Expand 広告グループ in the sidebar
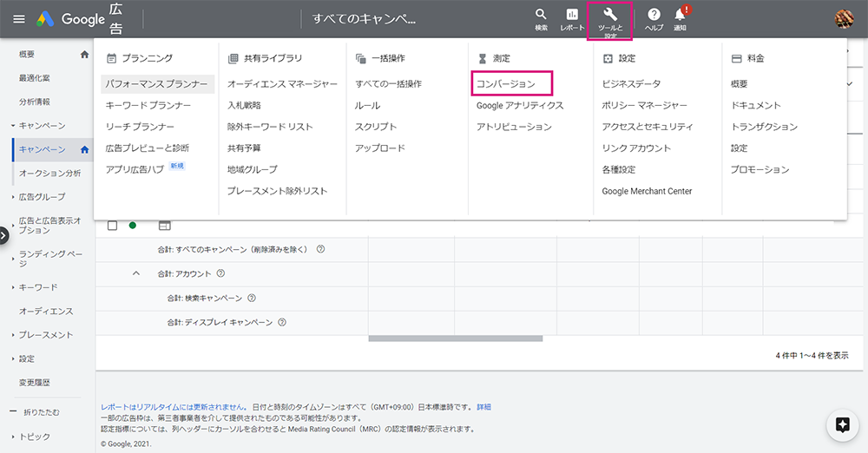868x453 pixels. (13, 197)
